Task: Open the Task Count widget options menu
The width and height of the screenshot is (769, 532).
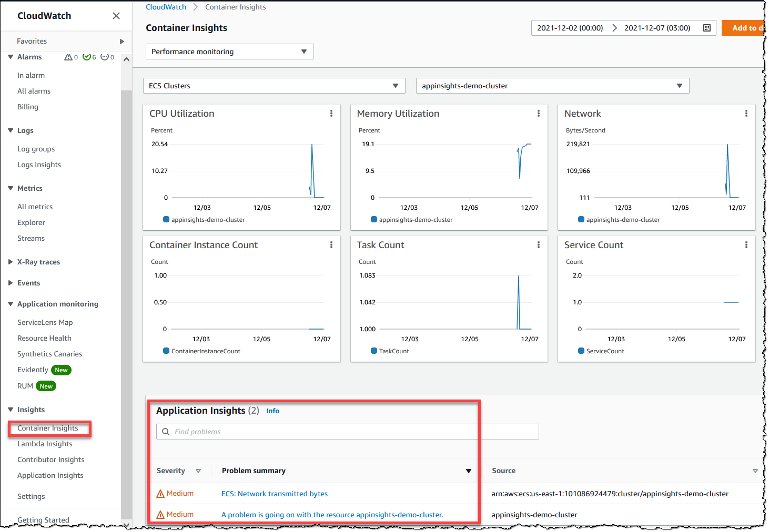Action: pyautogui.click(x=539, y=244)
